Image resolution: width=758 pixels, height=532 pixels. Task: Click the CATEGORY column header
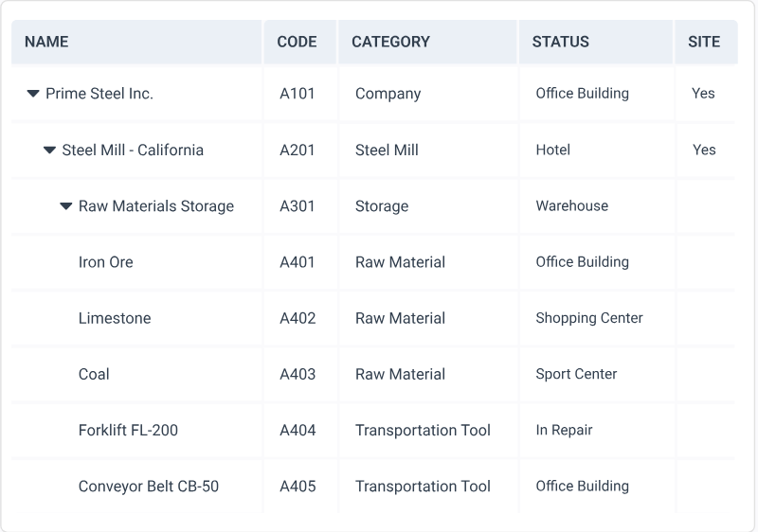tap(390, 42)
